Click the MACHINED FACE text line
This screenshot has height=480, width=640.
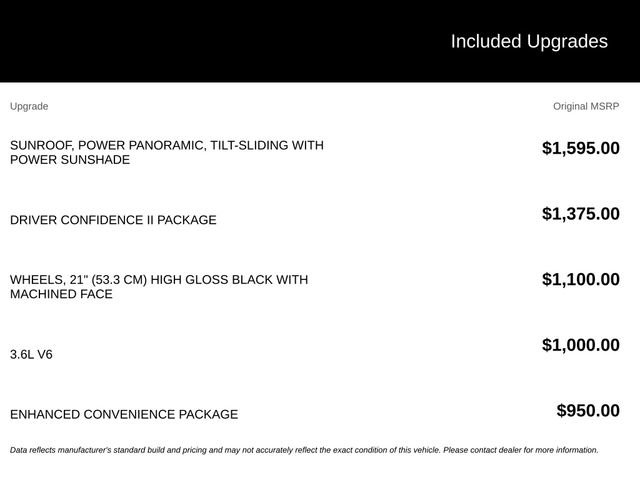click(x=61, y=294)
